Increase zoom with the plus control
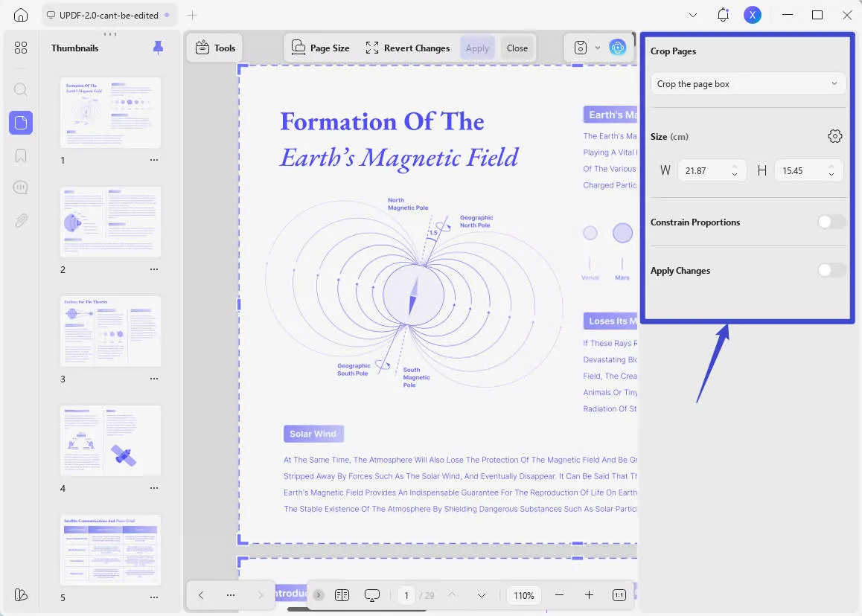Viewport: 862px width, 616px height. pyautogui.click(x=589, y=595)
